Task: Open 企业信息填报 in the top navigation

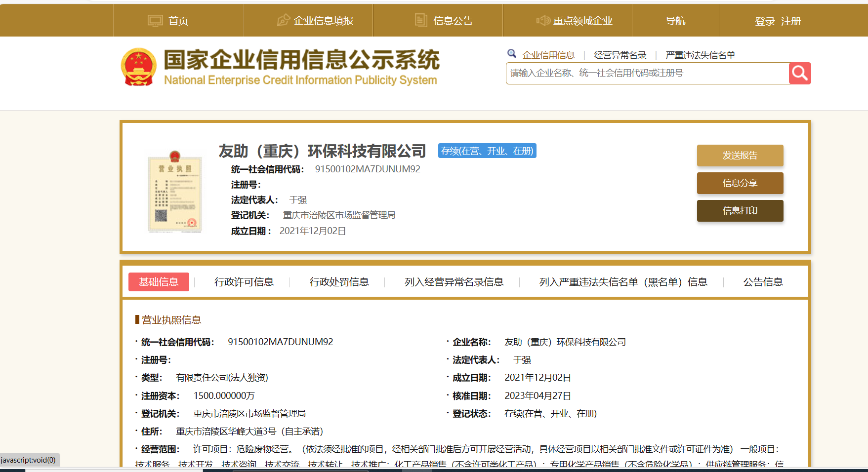Action: [x=324, y=21]
